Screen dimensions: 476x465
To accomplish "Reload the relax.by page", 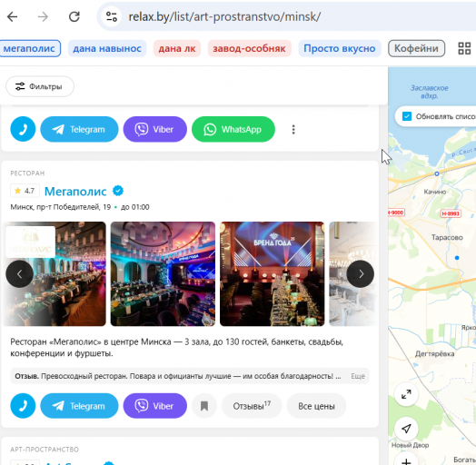I will click(74, 16).
